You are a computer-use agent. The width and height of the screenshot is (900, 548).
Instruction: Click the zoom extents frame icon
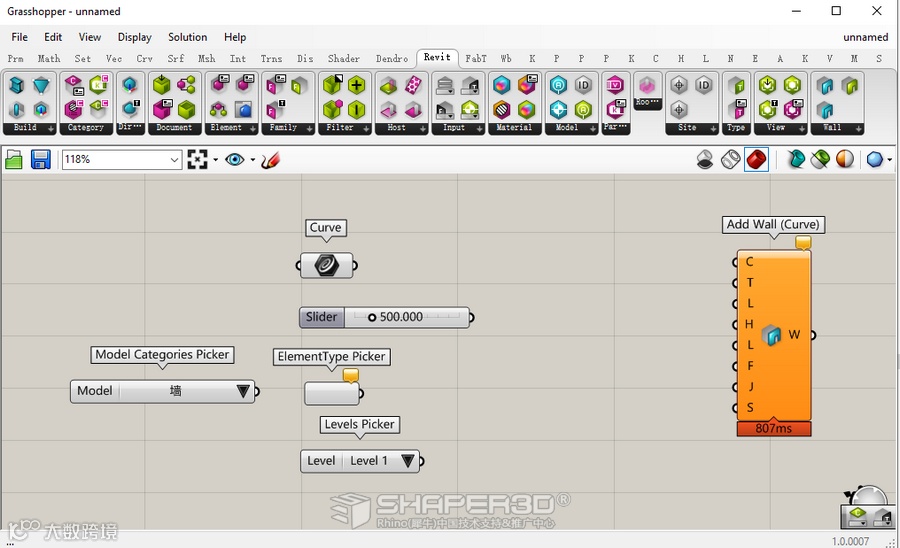tap(197, 160)
